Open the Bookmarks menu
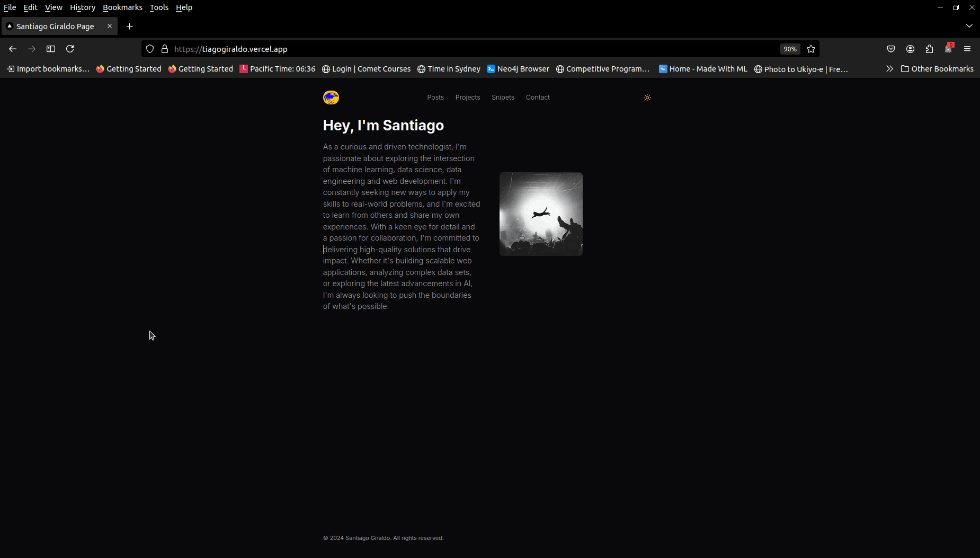The width and height of the screenshot is (980, 558). [122, 7]
